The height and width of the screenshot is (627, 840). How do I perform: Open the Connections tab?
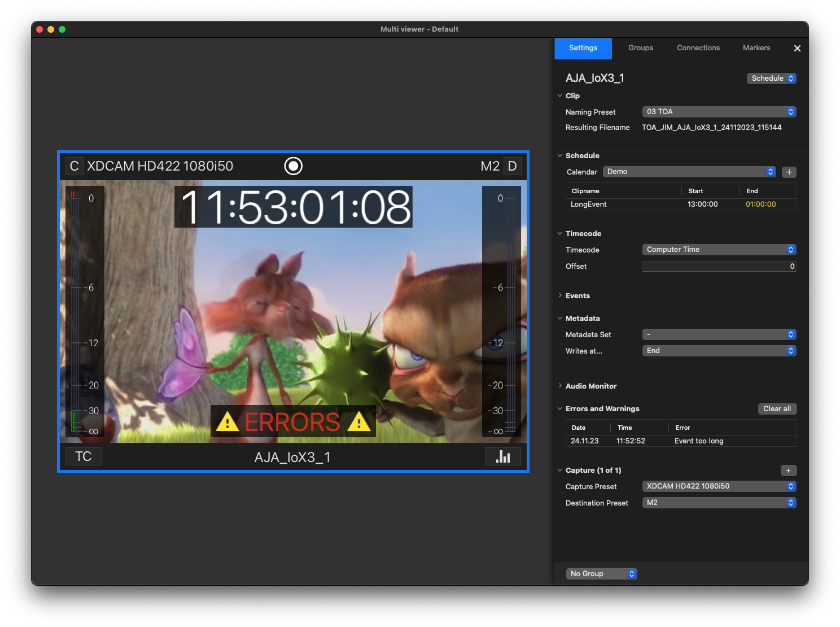[698, 48]
